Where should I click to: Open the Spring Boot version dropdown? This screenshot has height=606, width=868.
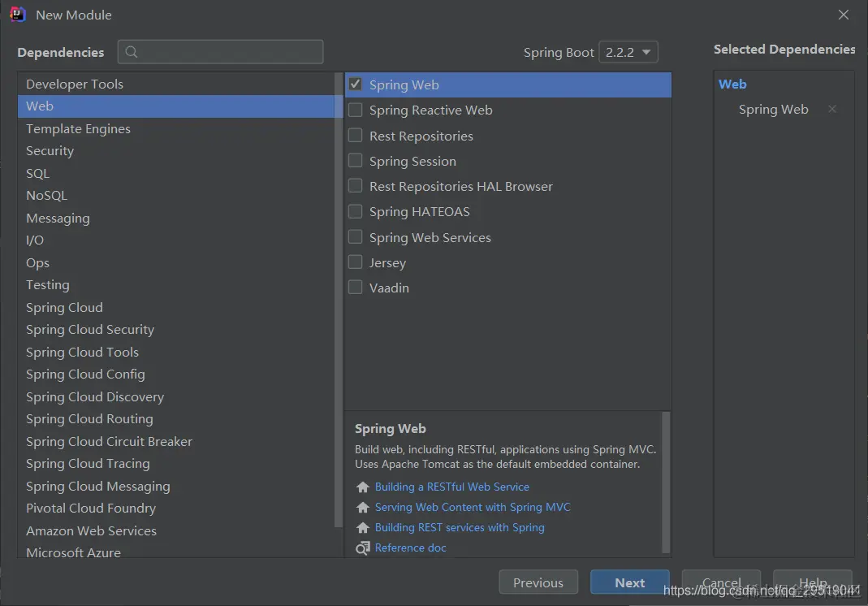[x=628, y=52]
